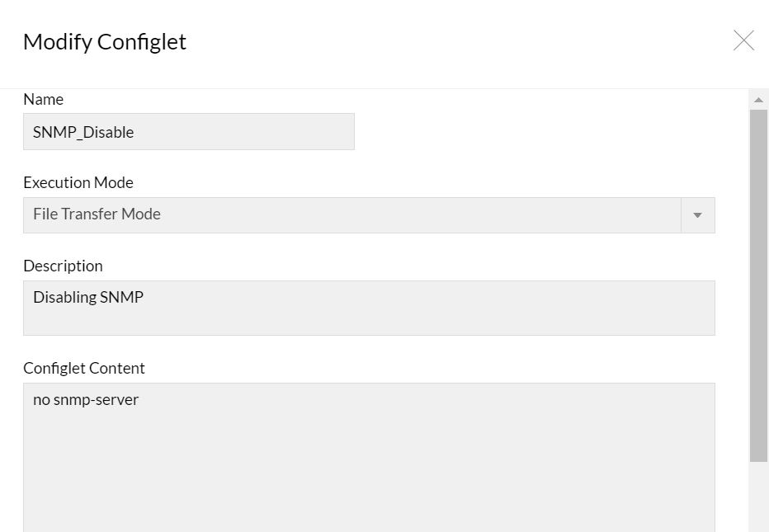769x532 pixels.
Task: Click the Execution Mode label
Action: coord(78,182)
